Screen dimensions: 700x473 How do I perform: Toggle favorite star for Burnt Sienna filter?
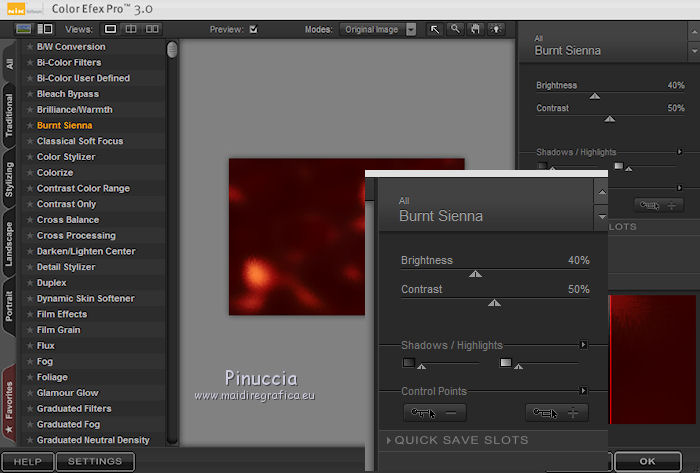[x=30, y=126]
